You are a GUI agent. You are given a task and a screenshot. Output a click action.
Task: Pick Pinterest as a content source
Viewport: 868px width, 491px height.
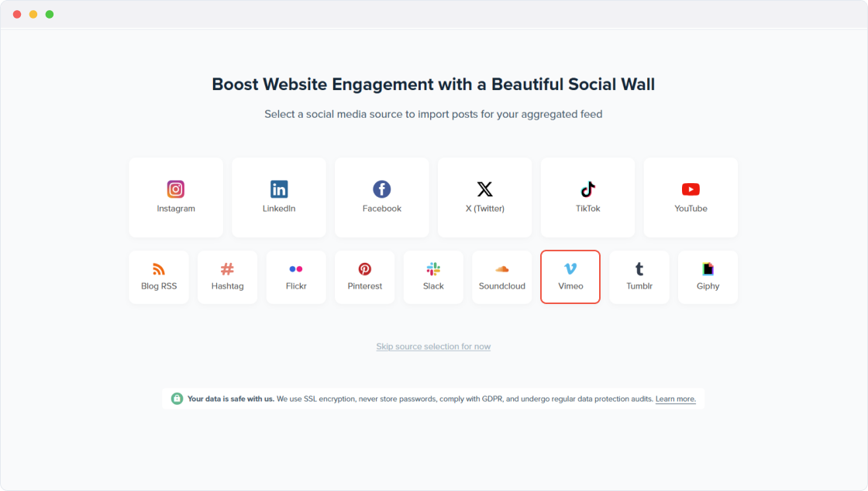click(x=364, y=277)
